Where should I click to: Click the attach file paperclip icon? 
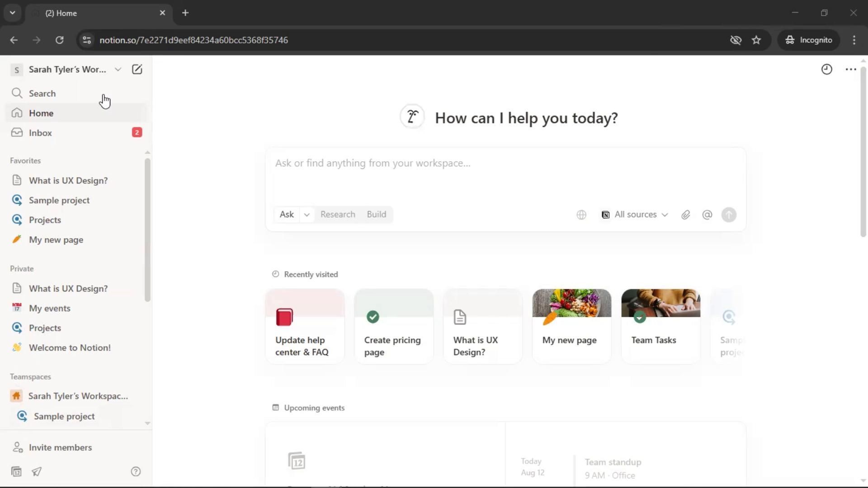(x=685, y=215)
